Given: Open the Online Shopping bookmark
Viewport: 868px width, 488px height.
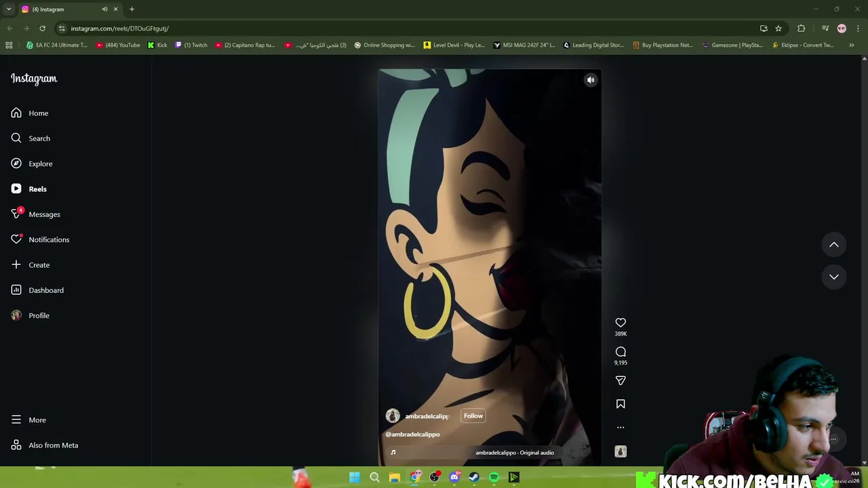Looking at the screenshot, I should click(384, 45).
